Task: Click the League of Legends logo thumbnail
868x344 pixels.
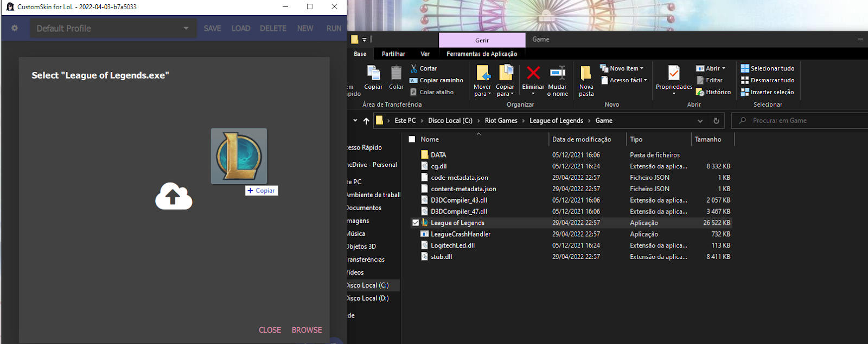Action: pyautogui.click(x=239, y=156)
